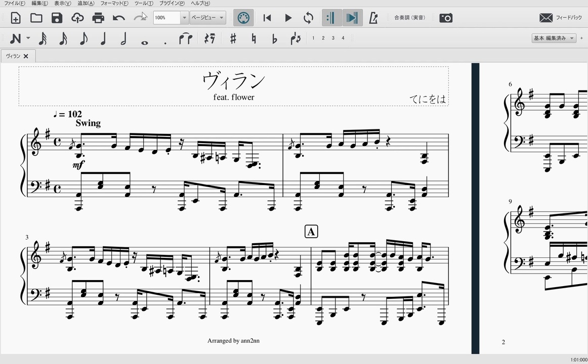Select the quarter note duration
This screenshot has width=588, height=364.
click(104, 38)
